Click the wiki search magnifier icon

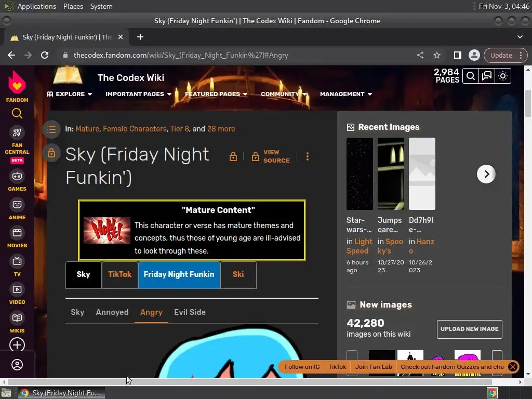[x=471, y=76]
